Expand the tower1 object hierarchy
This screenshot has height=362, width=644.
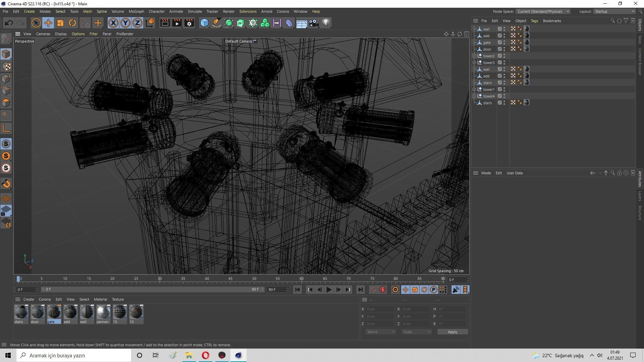[x=474, y=89]
